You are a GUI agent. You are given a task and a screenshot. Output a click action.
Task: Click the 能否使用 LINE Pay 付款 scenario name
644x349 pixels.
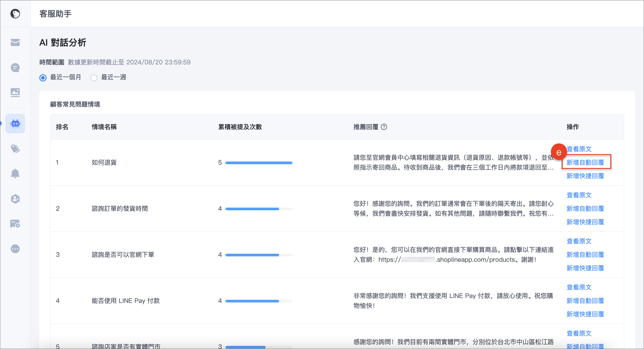click(x=125, y=300)
